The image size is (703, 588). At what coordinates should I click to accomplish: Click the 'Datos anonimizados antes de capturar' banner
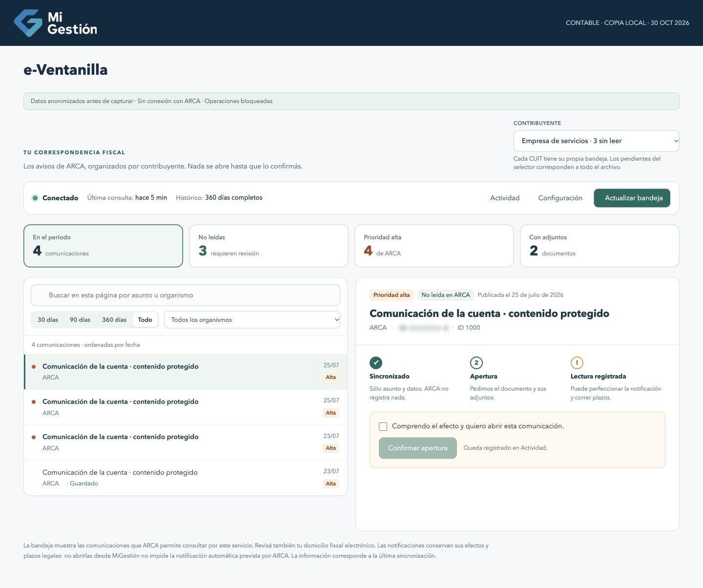[351, 101]
